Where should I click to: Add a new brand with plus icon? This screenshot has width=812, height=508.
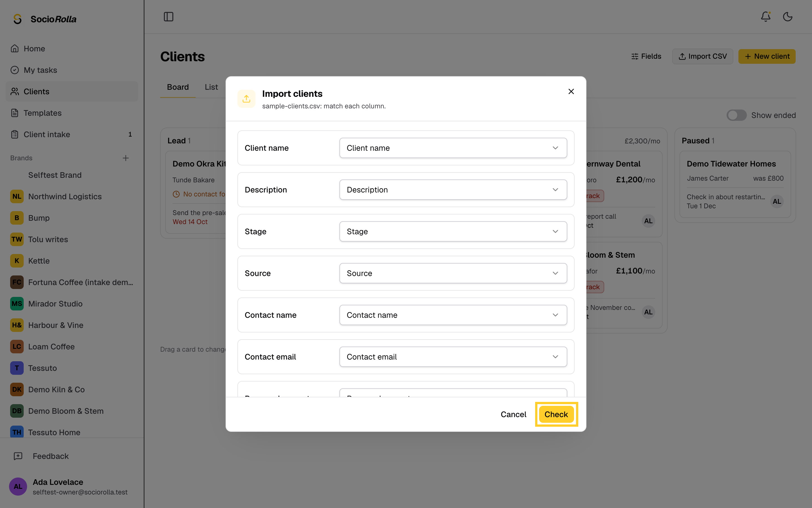[x=125, y=158]
